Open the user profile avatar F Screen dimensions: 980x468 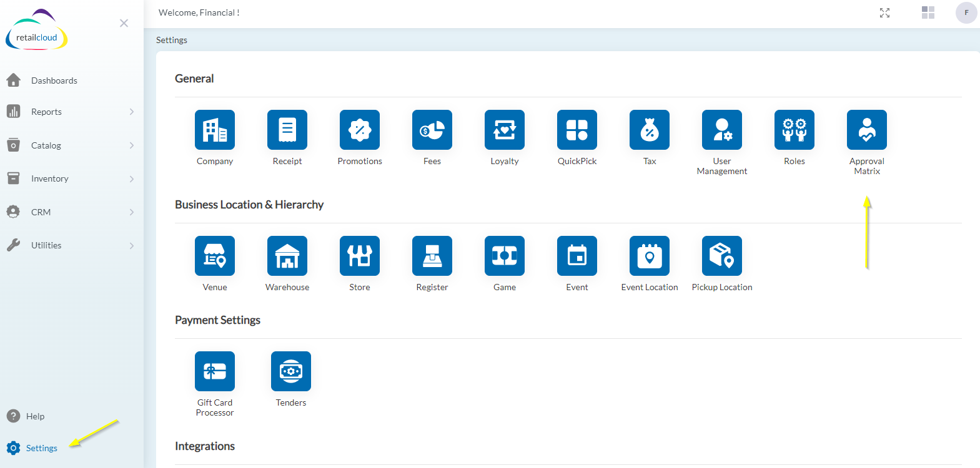pyautogui.click(x=966, y=12)
